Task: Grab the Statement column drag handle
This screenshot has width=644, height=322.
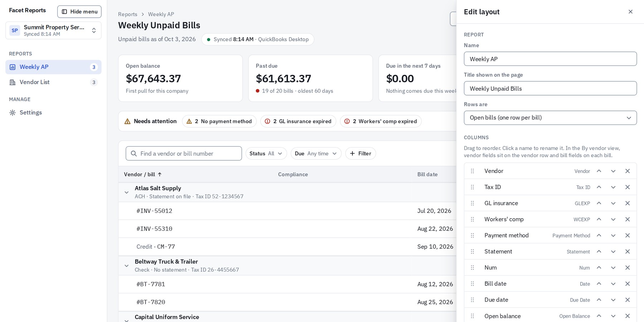Action: [x=472, y=252]
